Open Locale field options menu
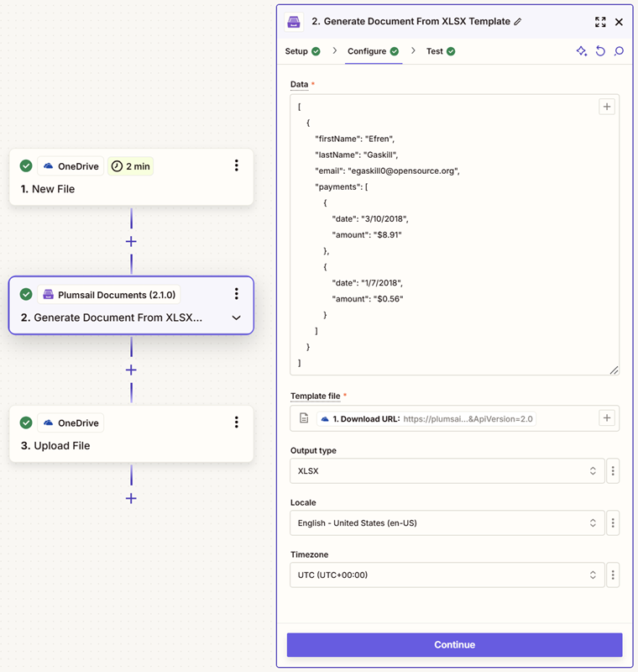This screenshot has width=638, height=672. 613,522
